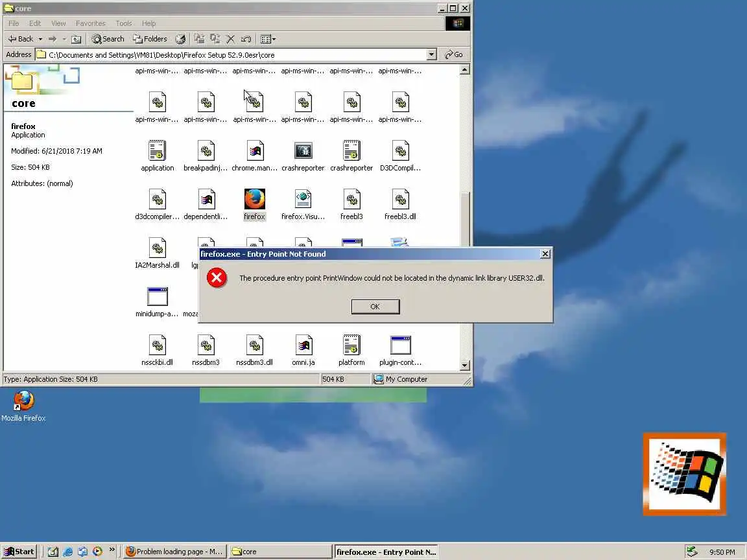This screenshot has width=747, height=560.
Task: Click the Mozilla Firefox desktop shortcut
Action: click(23, 406)
